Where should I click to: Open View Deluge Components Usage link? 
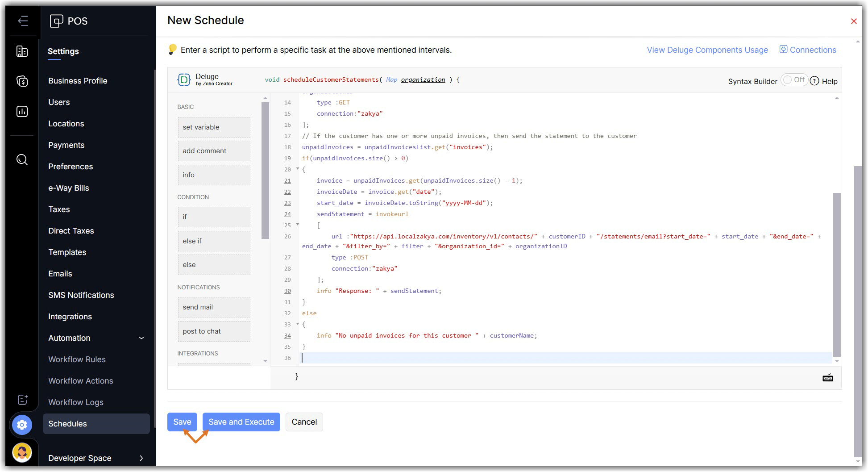point(707,50)
